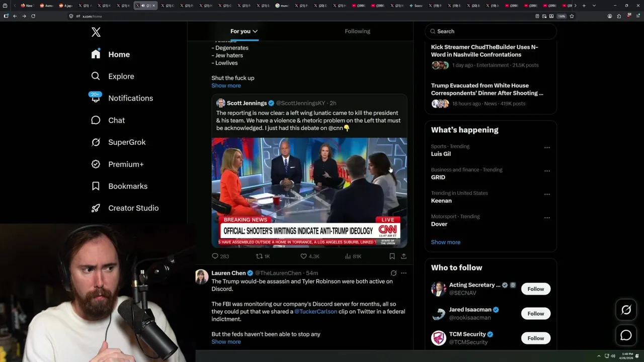Open the active X tab in browser

click(146, 6)
